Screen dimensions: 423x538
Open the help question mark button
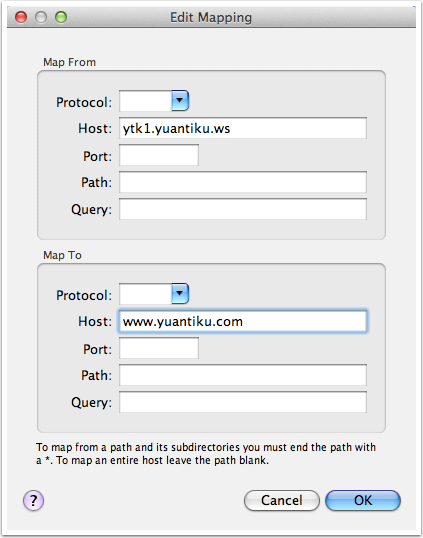tap(33, 500)
